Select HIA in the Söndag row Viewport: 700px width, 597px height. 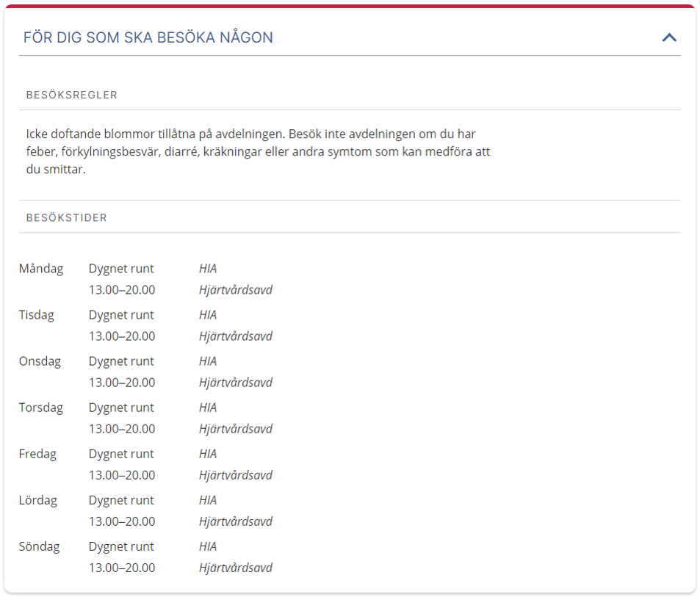coord(208,547)
